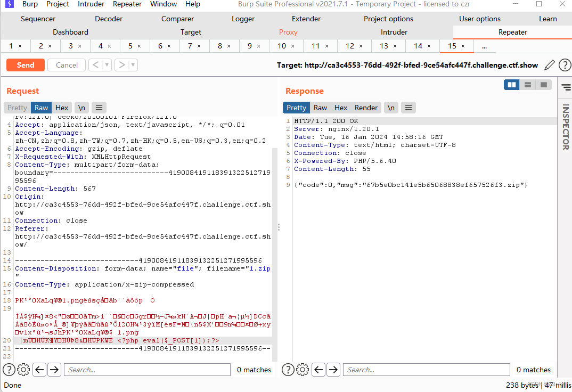Screen dimensions: 572x392
Task: Switch to the Sequencer tab
Action: (38, 19)
